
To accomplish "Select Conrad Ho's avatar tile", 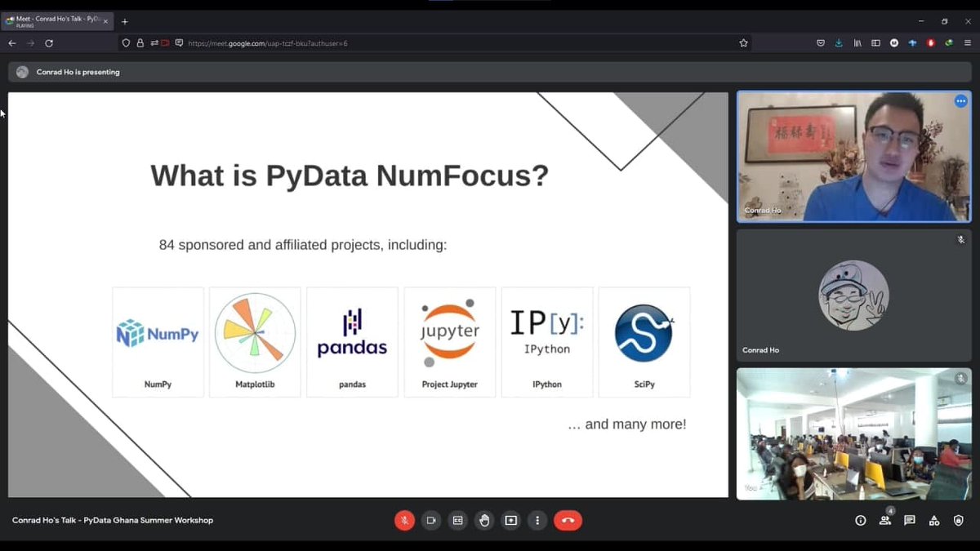I will coord(854,295).
